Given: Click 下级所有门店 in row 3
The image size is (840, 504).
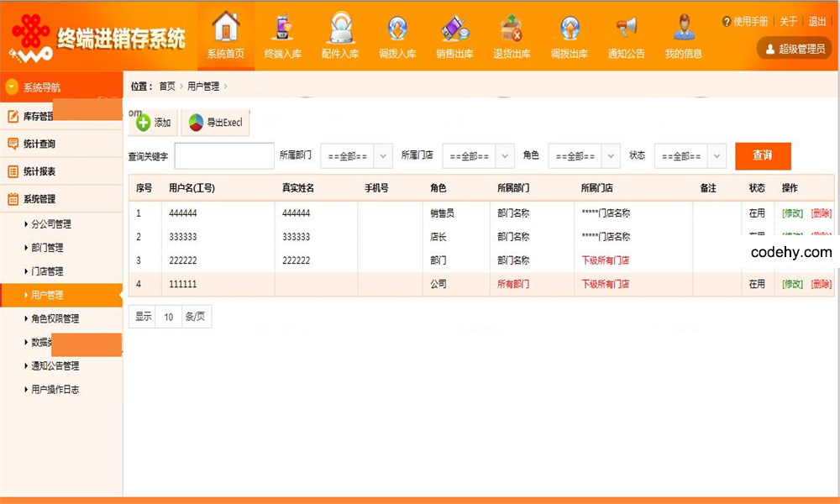Looking at the screenshot, I should coord(606,260).
